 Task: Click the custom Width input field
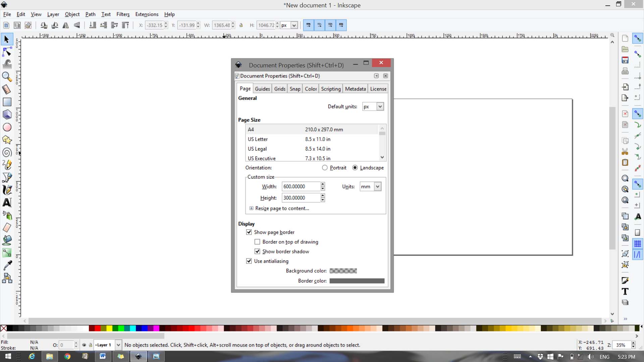click(x=301, y=186)
